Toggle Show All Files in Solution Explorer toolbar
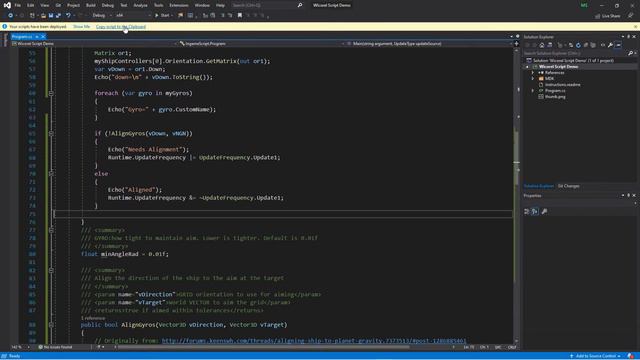Screen dimensions: 640x360 point(593,45)
